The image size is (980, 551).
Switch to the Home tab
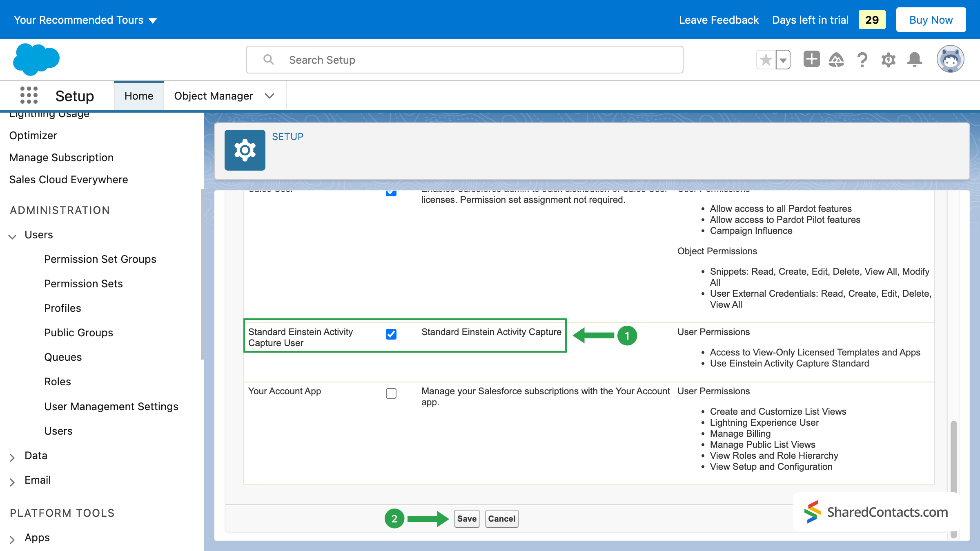click(x=139, y=96)
